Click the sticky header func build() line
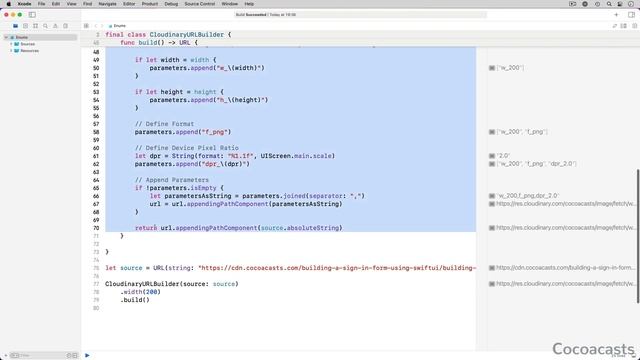 click(159, 42)
